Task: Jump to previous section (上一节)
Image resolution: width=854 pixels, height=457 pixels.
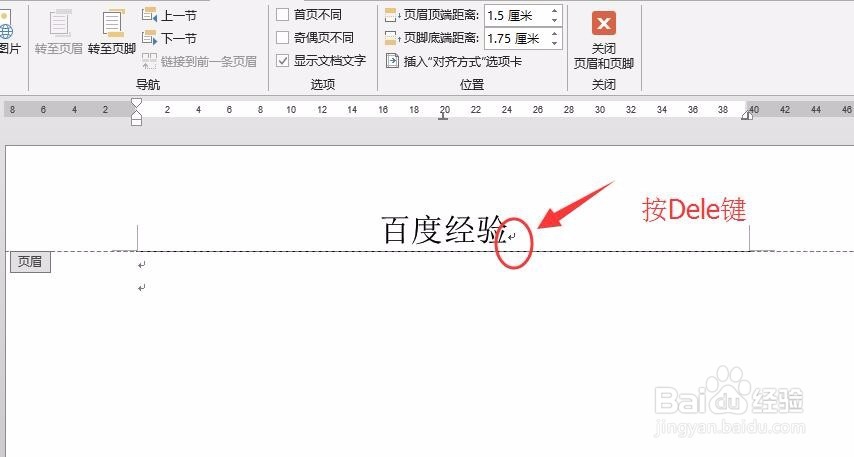Action: 169,15
